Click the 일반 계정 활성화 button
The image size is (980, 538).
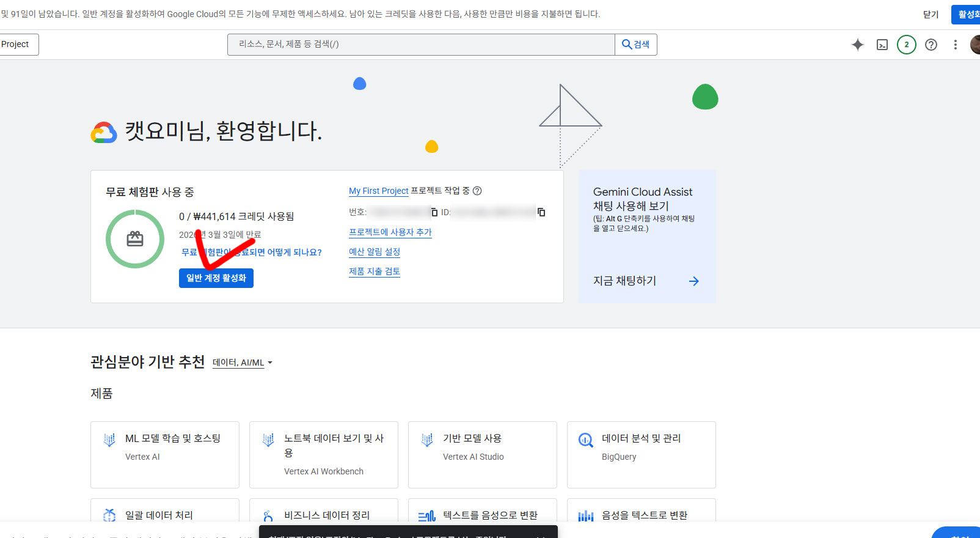pos(216,278)
